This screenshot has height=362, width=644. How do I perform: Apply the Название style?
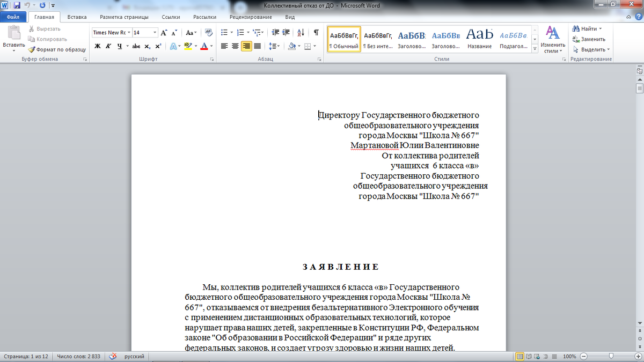[479, 39]
